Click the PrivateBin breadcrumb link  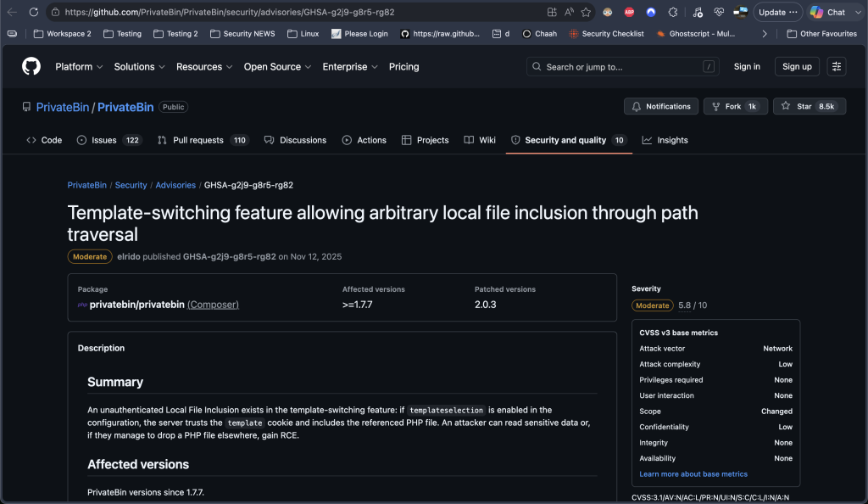coord(87,185)
